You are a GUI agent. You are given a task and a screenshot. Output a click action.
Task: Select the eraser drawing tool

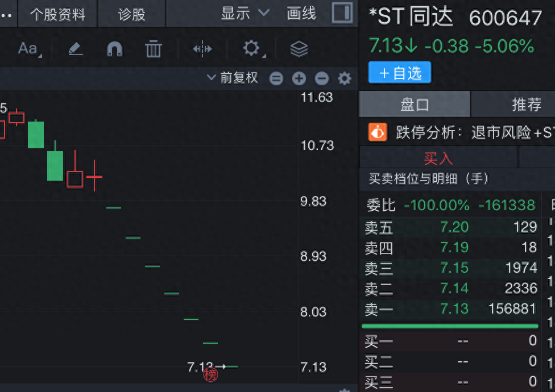(76, 49)
